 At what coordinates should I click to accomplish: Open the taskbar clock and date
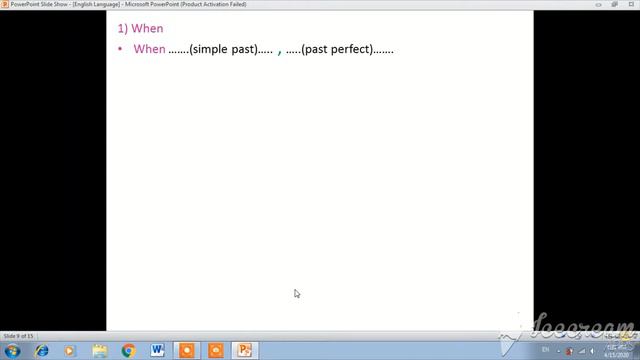(x=617, y=351)
